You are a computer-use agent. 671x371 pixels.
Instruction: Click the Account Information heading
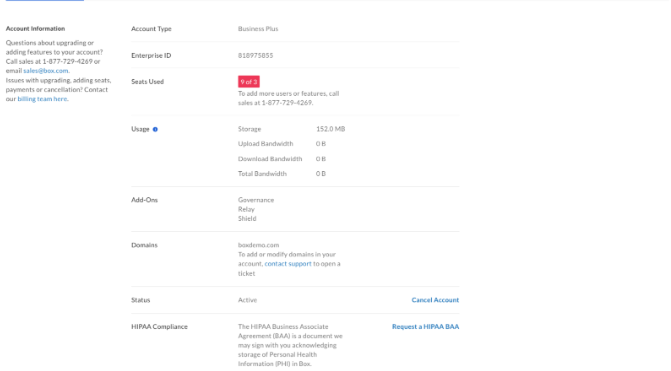(x=35, y=29)
